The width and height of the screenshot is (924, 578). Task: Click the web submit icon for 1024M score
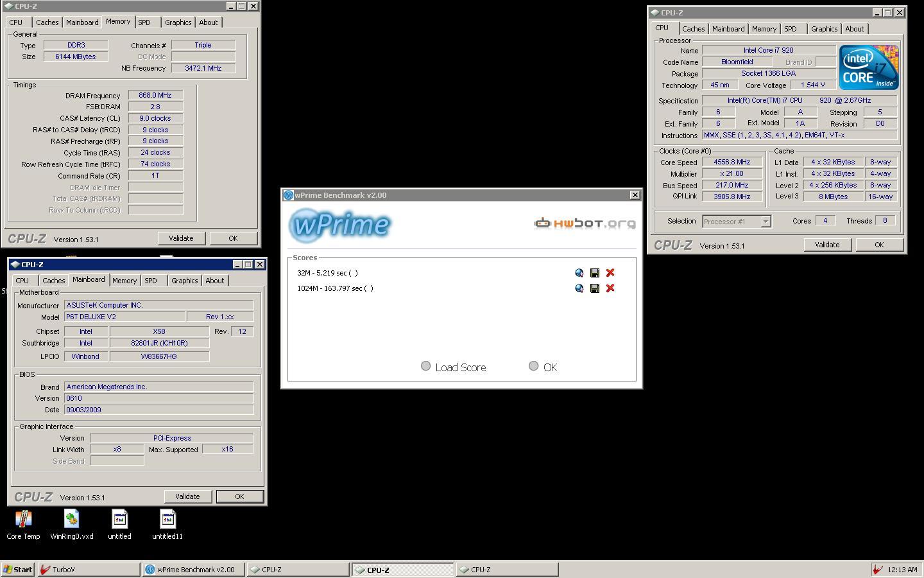tap(579, 288)
